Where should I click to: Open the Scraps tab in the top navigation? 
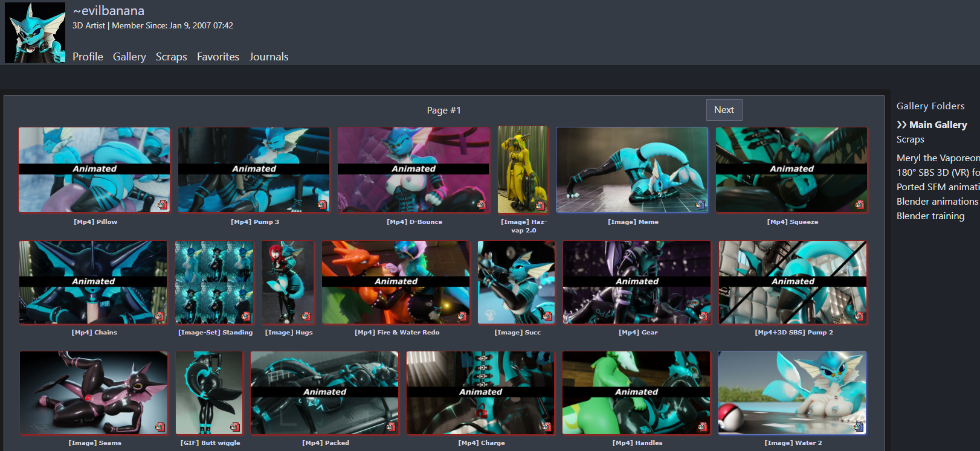pos(172,57)
